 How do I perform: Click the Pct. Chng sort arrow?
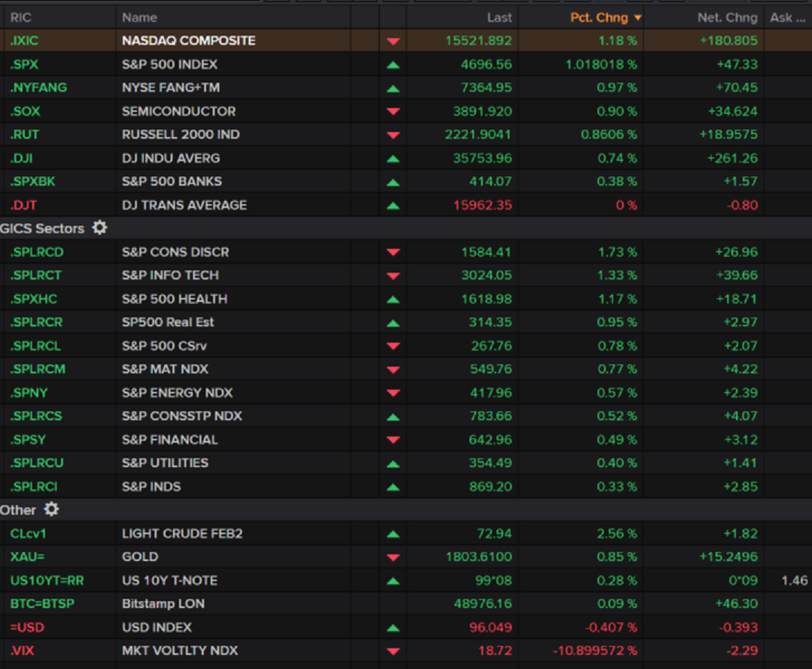[638, 18]
